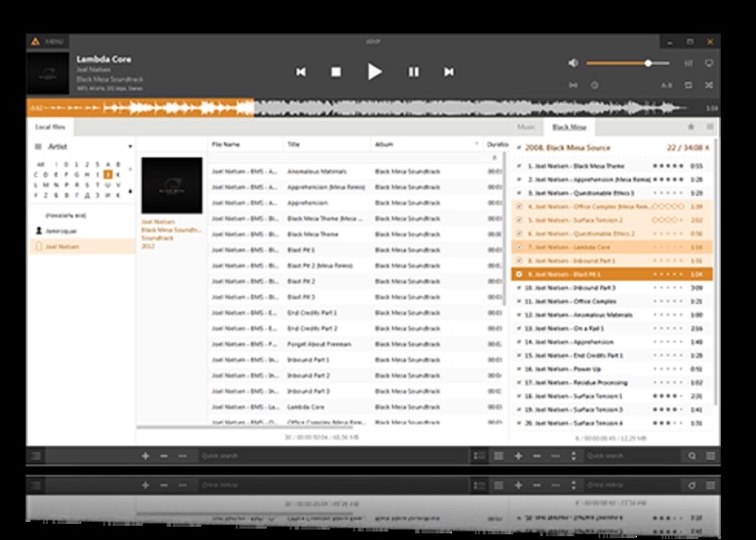Set volume by clicking the volume slider
This screenshot has width=756, height=540.
click(627, 63)
